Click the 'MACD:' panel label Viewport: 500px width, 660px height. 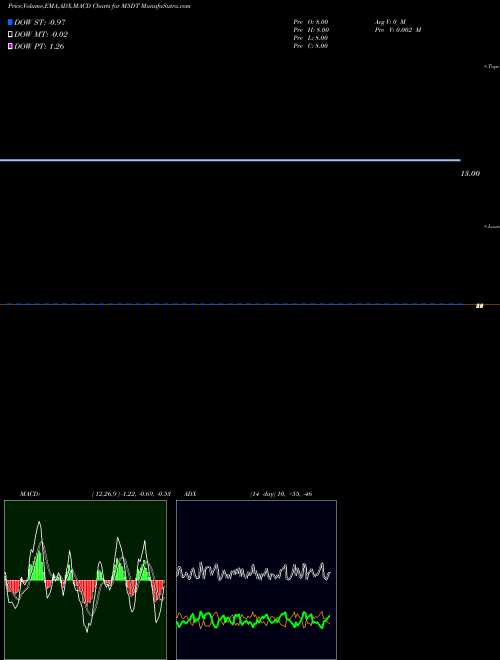(30, 494)
